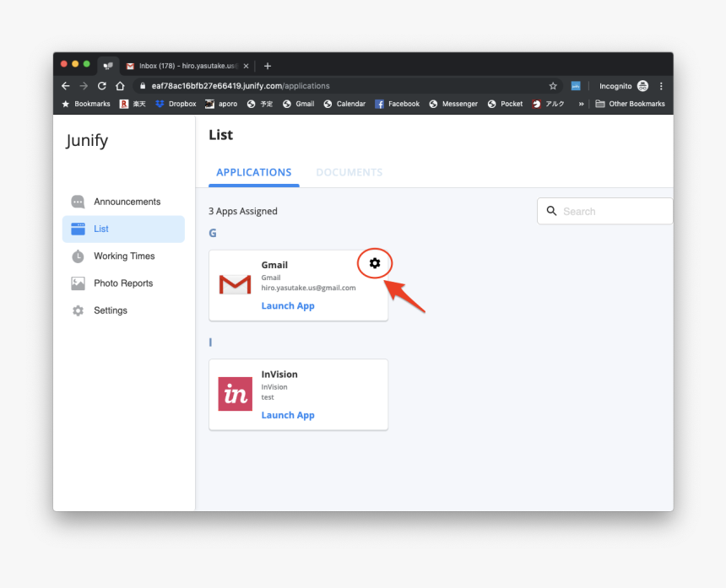Launch the InVision app
726x588 pixels.
tap(288, 415)
